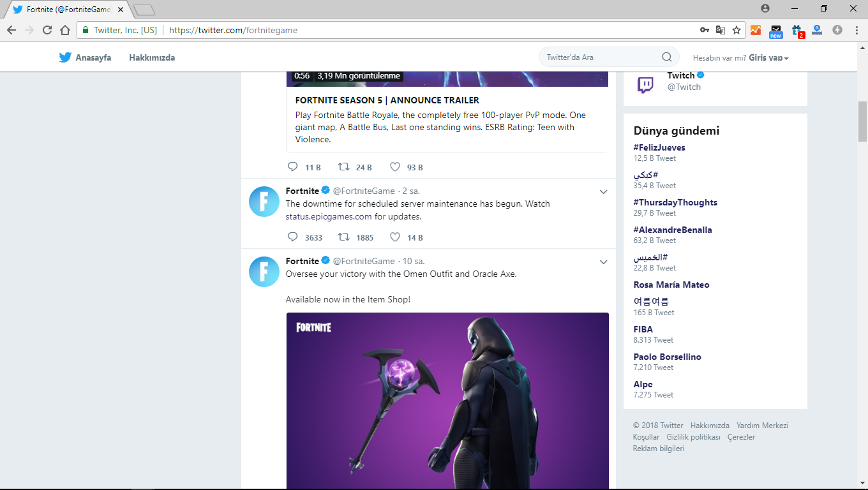The width and height of the screenshot is (868, 490).
Task: Open Çerezler footer link
Action: point(742,437)
